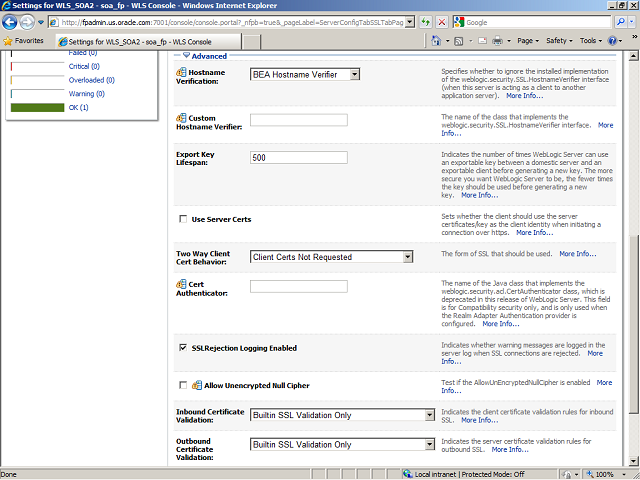Click the RSS feeds icon
Viewport: 640px width, 480px height.
tap(457, 41)
